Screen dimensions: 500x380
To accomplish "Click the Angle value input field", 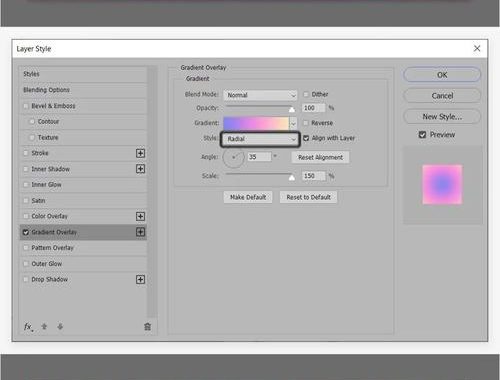I will (259, 157).
